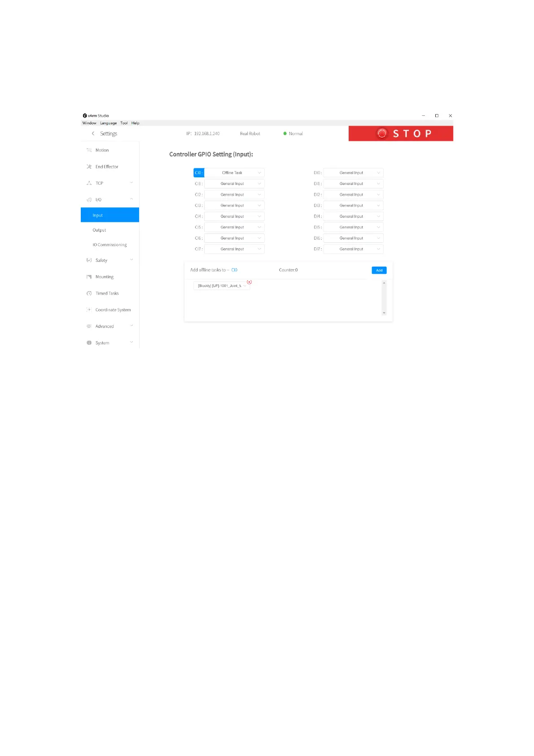The height and width of the screenshot is (756, 534).
Task: Open DI2 General Input dropdown
Action: coord(354,194)
